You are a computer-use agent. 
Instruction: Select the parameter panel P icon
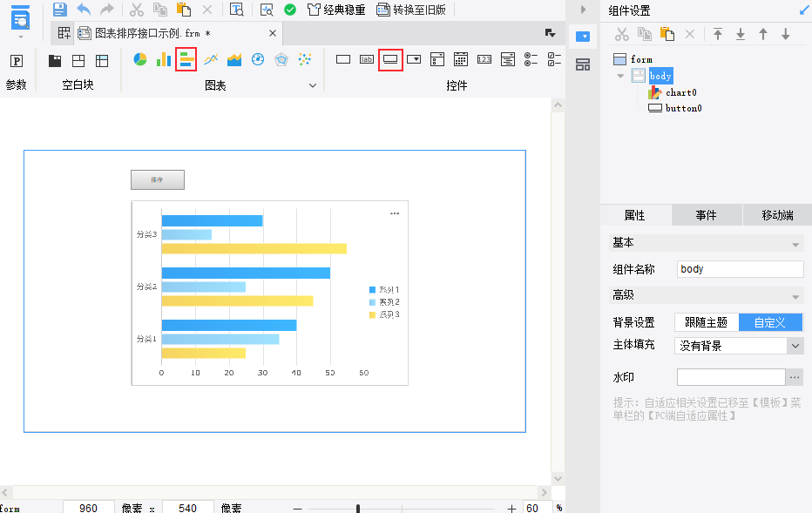pyautogui.click(x=17, y=61)
